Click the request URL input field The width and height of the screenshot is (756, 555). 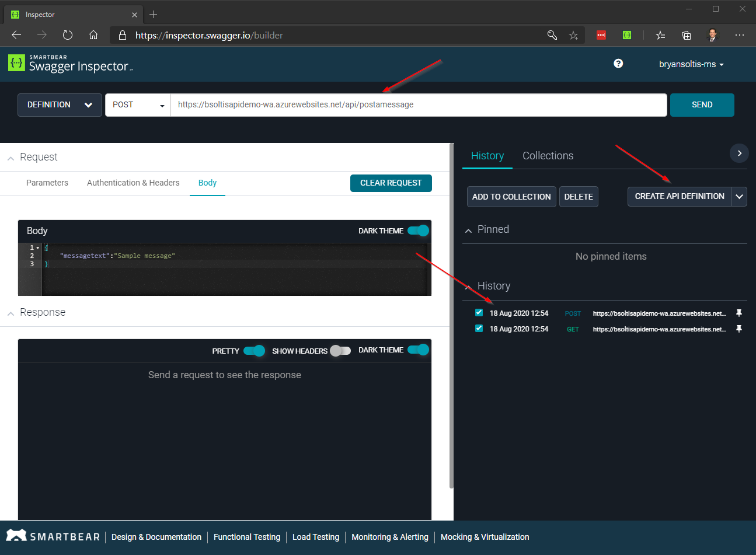(418, 105)
